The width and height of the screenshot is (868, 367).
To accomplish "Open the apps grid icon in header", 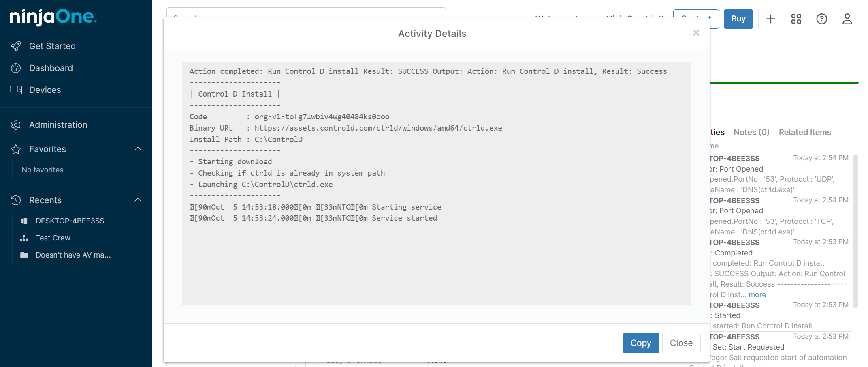I will (796, 19).
